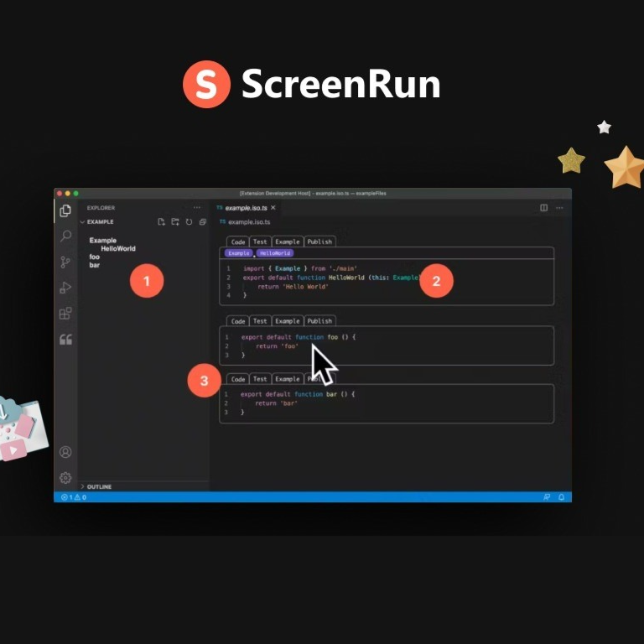Click the return 'bar' code line
The width and height of the screenshot is (644, 644).
pos(277,403)
